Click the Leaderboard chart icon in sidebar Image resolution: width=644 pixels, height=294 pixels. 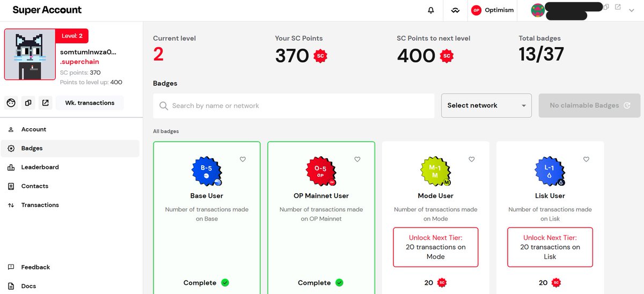11,167
